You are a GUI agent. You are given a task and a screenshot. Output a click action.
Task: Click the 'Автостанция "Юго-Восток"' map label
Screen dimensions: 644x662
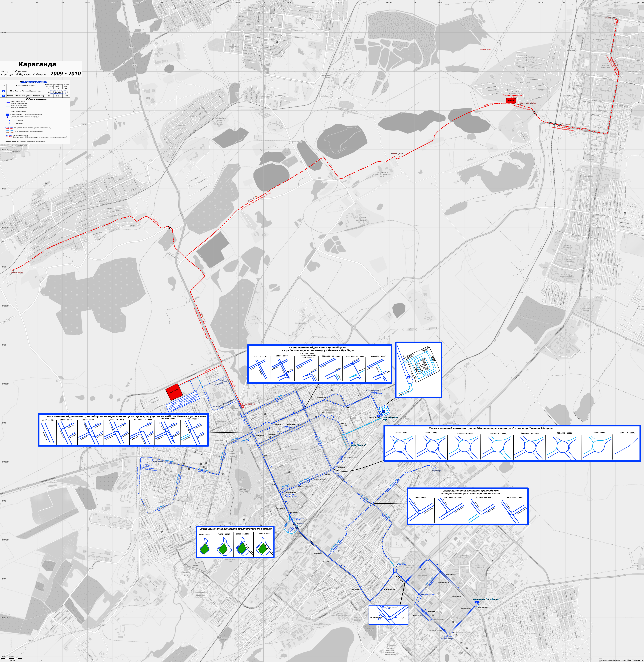pos(486,599)
